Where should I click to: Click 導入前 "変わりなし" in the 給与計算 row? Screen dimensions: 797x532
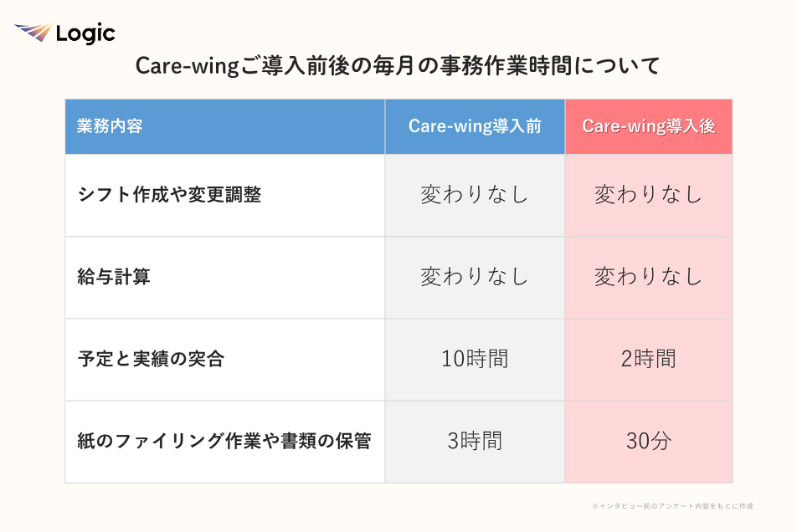475,277
